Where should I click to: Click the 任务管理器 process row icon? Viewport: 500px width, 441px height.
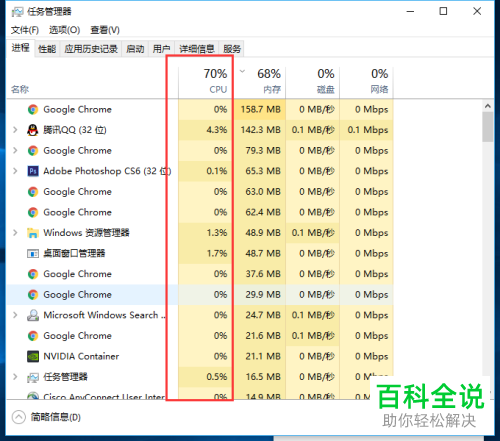click(x=33, y=377)
